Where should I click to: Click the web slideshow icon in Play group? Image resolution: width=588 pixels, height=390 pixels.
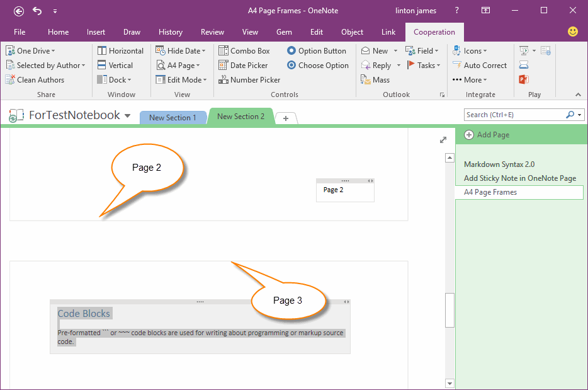pos(546,50)
